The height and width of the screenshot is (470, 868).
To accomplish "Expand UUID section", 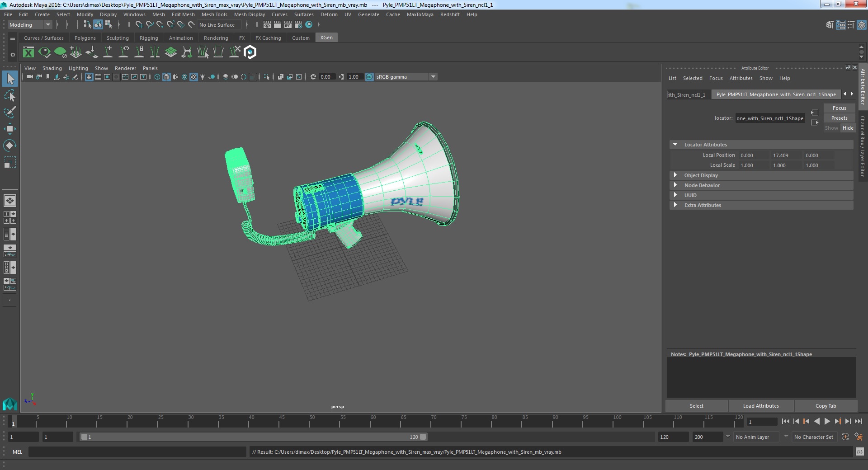I will tap(675, 195).
